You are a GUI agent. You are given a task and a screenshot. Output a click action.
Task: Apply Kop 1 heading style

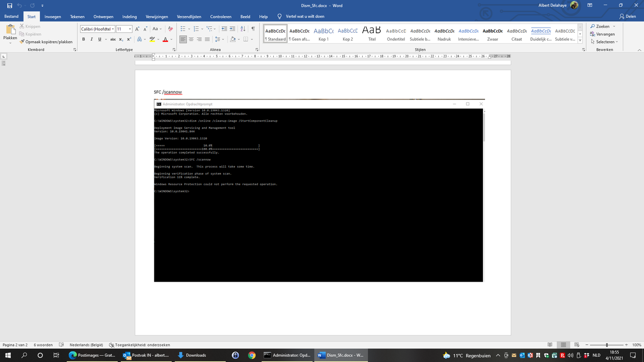point(324,34)
